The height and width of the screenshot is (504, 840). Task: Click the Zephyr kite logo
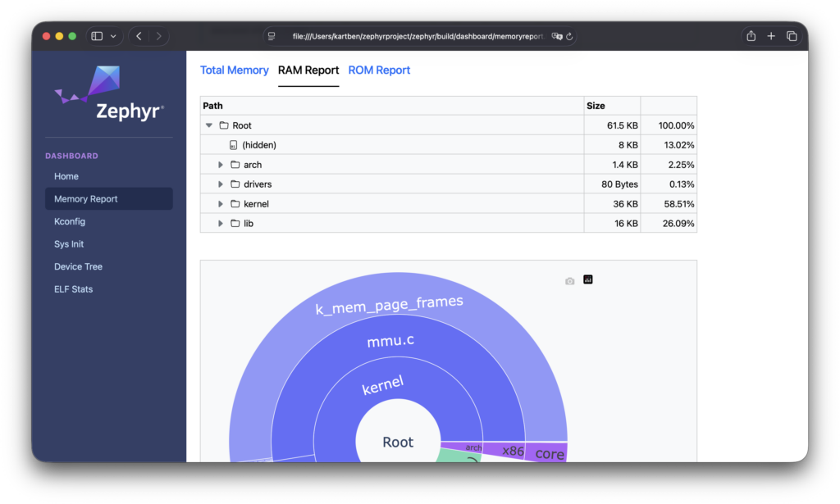tap(90, 84)
